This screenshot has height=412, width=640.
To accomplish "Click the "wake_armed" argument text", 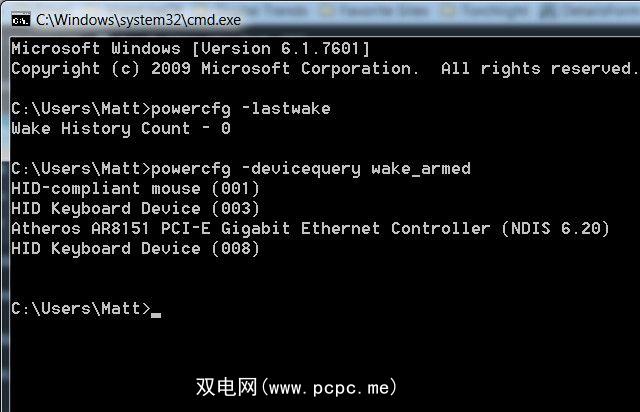I will tap(420, 168).
